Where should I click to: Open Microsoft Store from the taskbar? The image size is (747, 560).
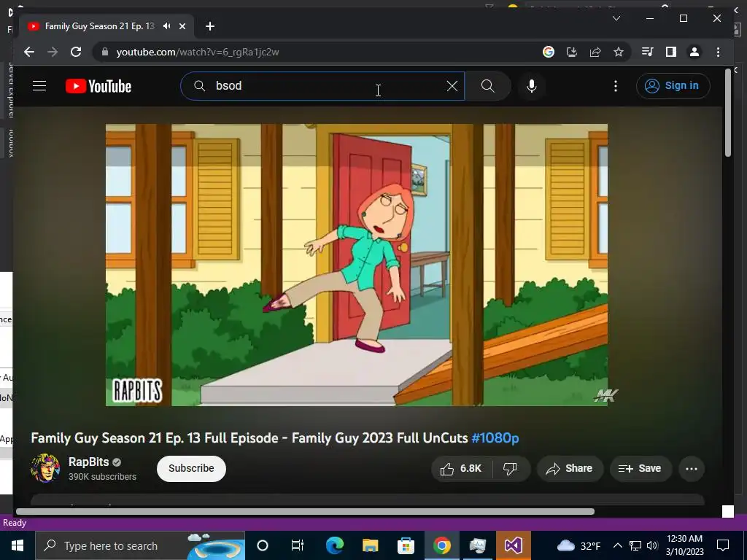[406, 545]
